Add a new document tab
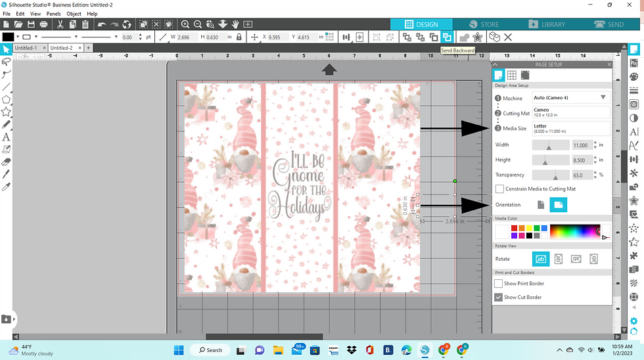This screenshot has height=360, width=644. point(88,47)
